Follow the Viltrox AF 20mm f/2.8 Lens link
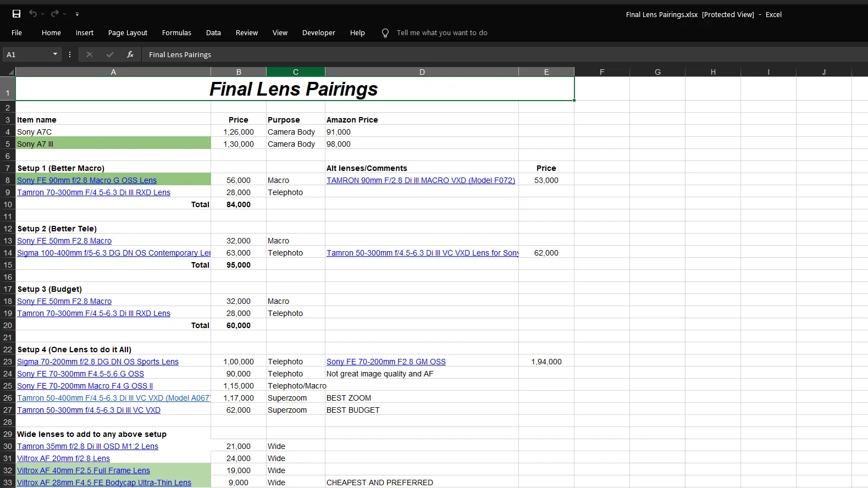Screen dimensions: 868x488 [63, 458]
